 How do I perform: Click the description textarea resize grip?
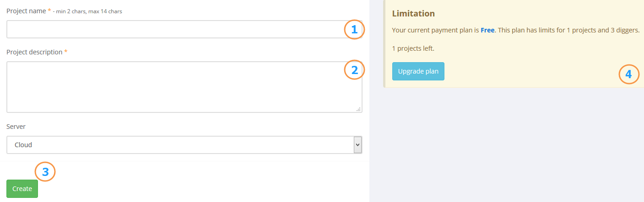[358, 109]
